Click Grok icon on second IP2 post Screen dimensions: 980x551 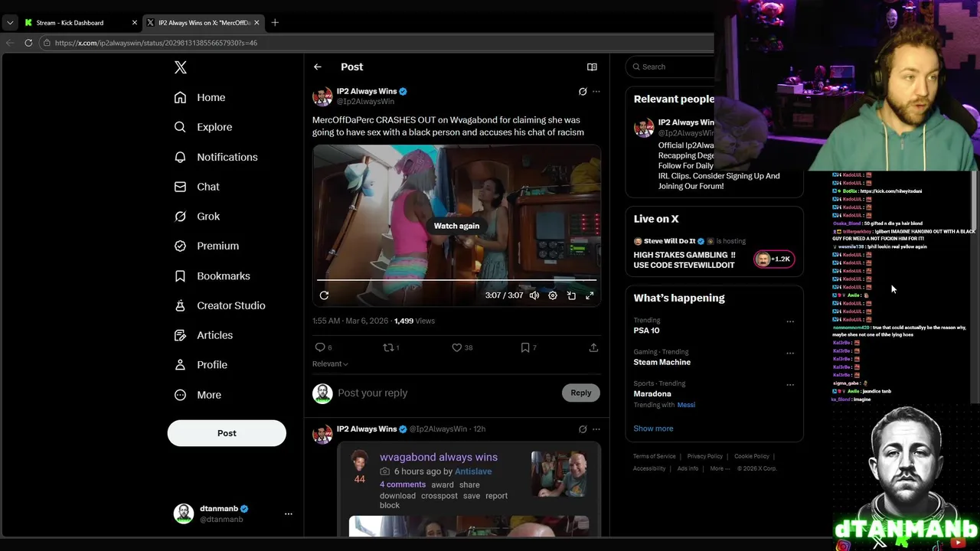point(583,429)
